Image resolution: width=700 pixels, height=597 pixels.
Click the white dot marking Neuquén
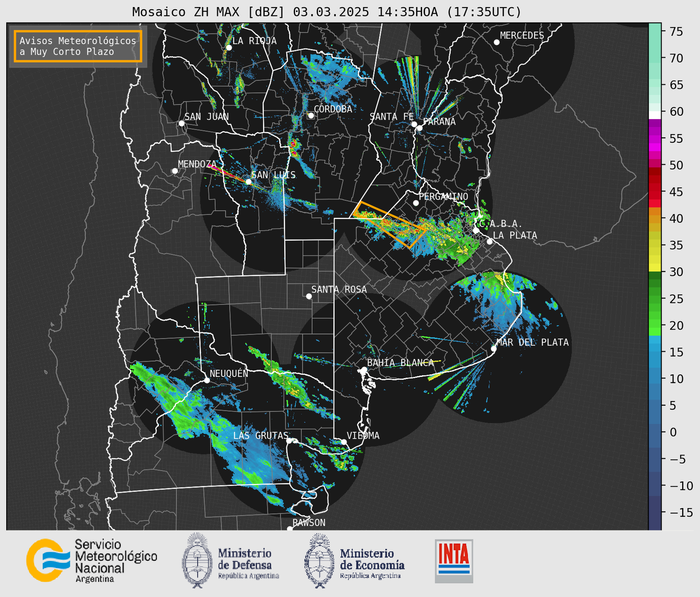(207, 380)
